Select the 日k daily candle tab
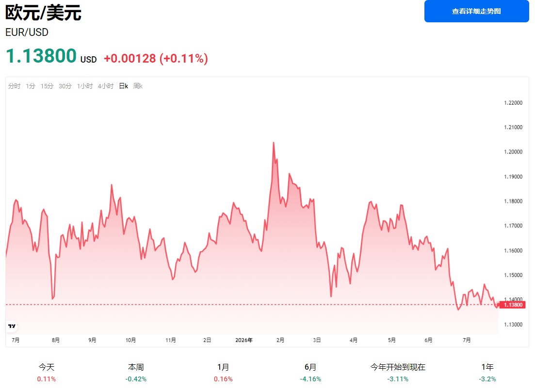The image size is (535, 392). [124, 86]
